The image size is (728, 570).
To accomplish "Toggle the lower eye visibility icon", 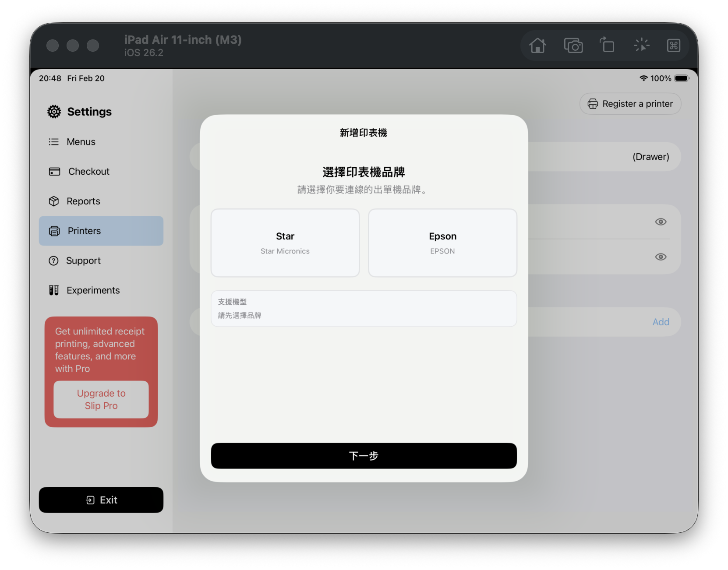I will coord(661,257).
